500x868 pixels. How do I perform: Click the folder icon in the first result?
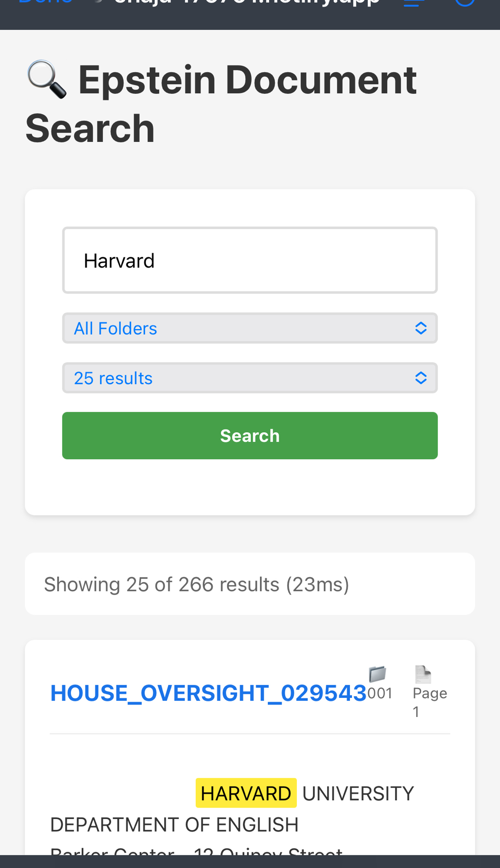[377, 674]
